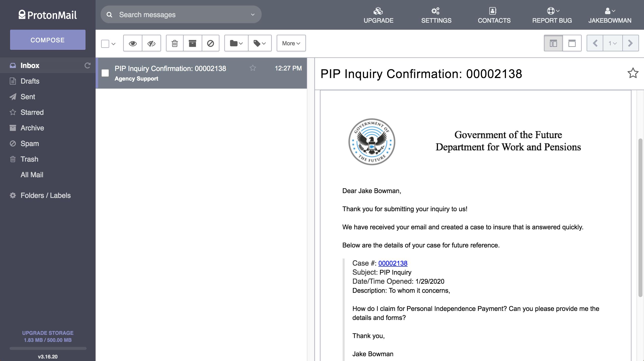Image resolution: width=644 pixels, height=361 pixels.
Task: Mark as unread with crossed eye icon
Action: pyautogui.click(x=151, y=43)
